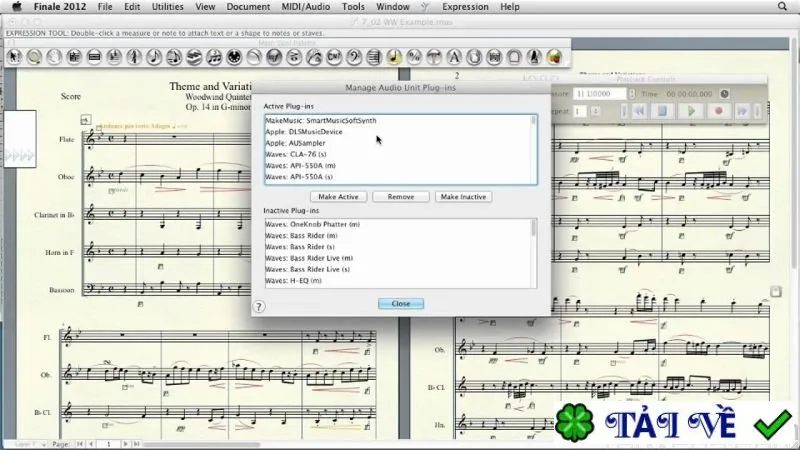The width and height of the screenshot is (800, 450).
Task: Select Apple: AUSampler plug-in
Action: (398, 143)
